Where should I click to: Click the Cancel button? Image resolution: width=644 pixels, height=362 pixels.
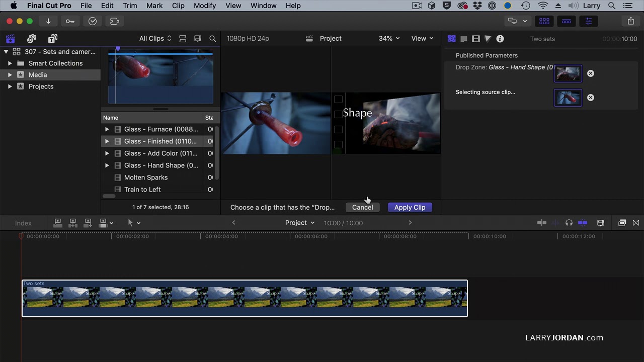coord(362,207)
